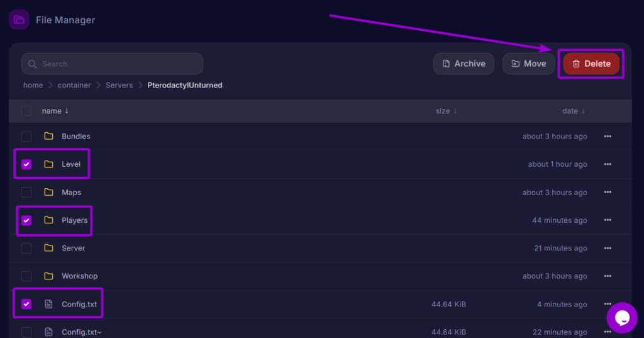Sort files by name column

tap(55, 111)
